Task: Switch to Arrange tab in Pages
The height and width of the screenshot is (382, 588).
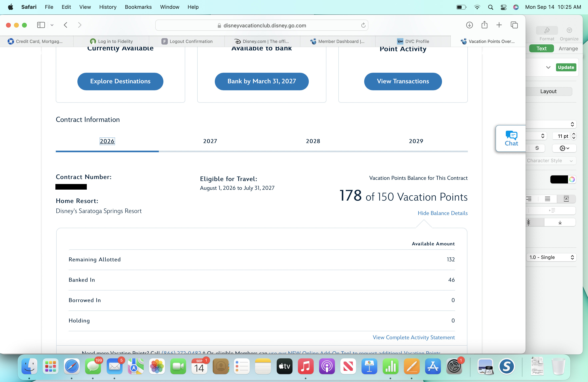Action: (568, 49)
